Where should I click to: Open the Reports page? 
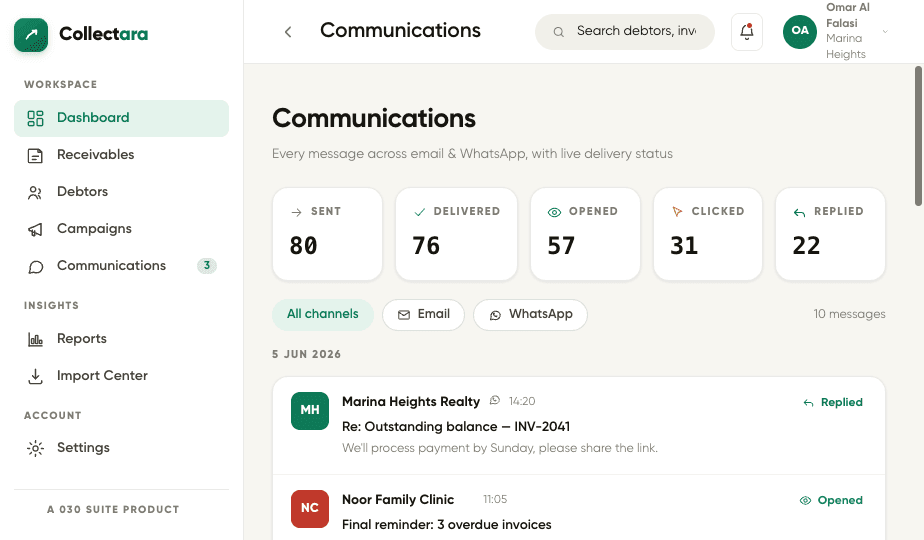(x=121, y=339)
